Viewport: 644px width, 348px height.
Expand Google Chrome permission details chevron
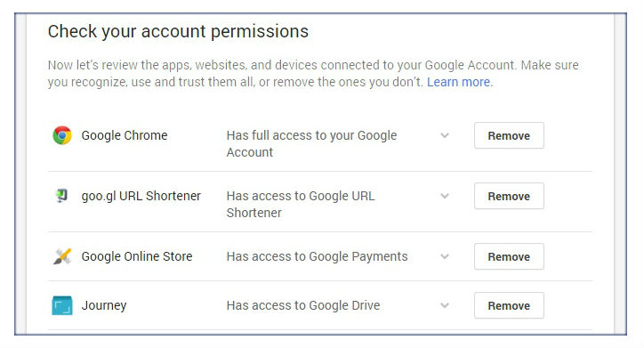tap(445, 135)
